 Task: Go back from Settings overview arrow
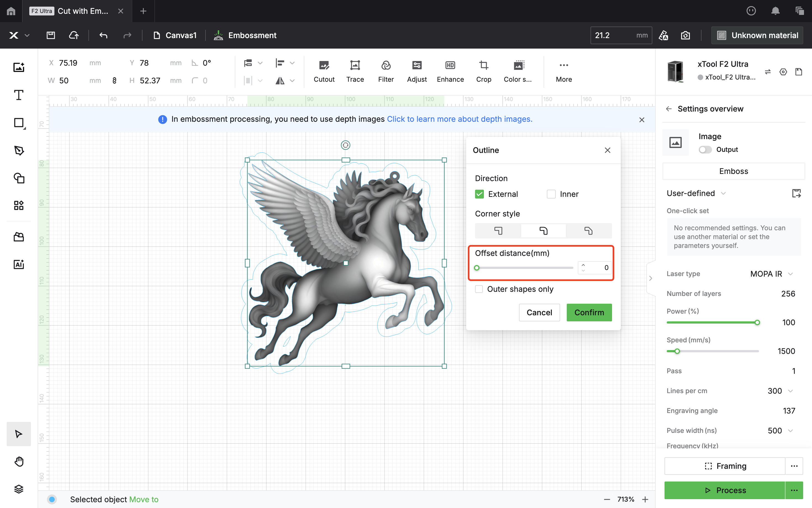pyautogui.click(x=669, y=109)
